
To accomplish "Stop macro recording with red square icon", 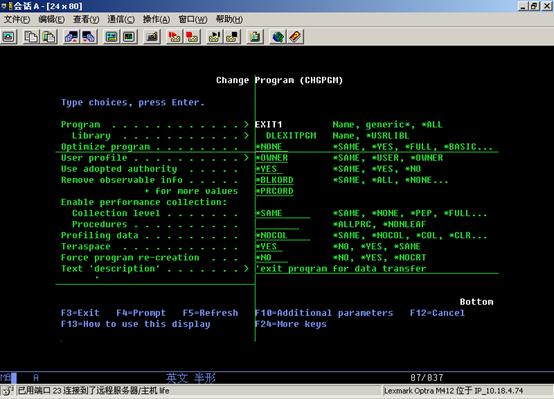I will pyautogui.click(x=192, y=37).
